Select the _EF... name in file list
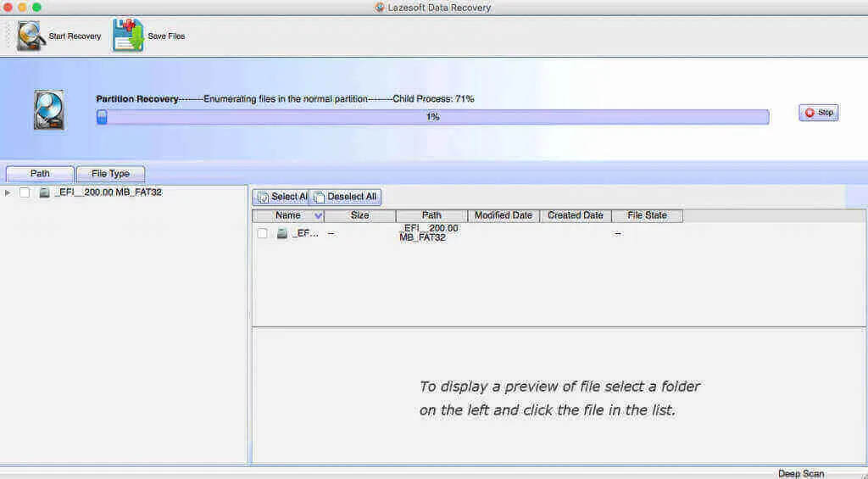 [x=305, y=233]
